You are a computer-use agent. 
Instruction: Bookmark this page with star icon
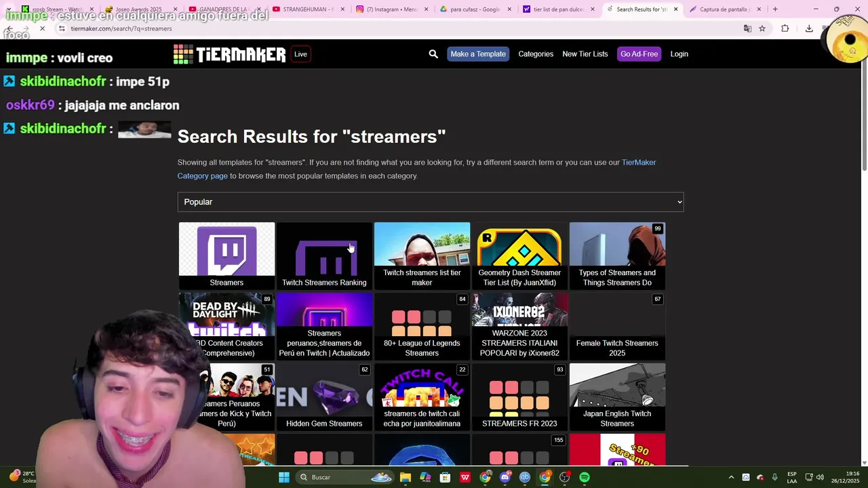click(762, 28)
